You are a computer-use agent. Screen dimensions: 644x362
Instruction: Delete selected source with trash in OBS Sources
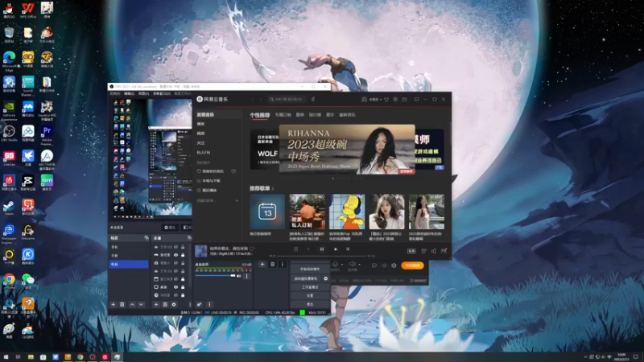tap(165, 305)
